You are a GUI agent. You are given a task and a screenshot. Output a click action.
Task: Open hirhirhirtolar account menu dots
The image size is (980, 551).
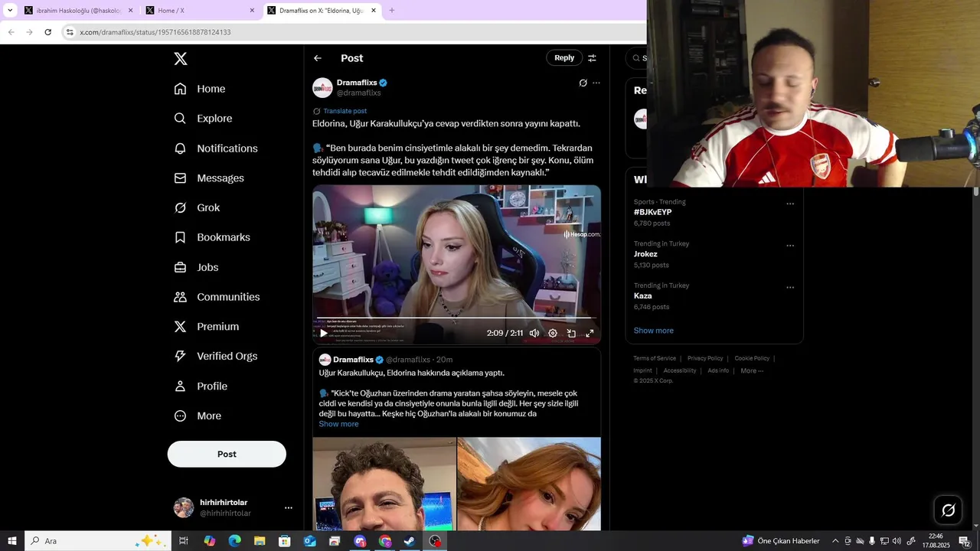(x=289, y=507)
